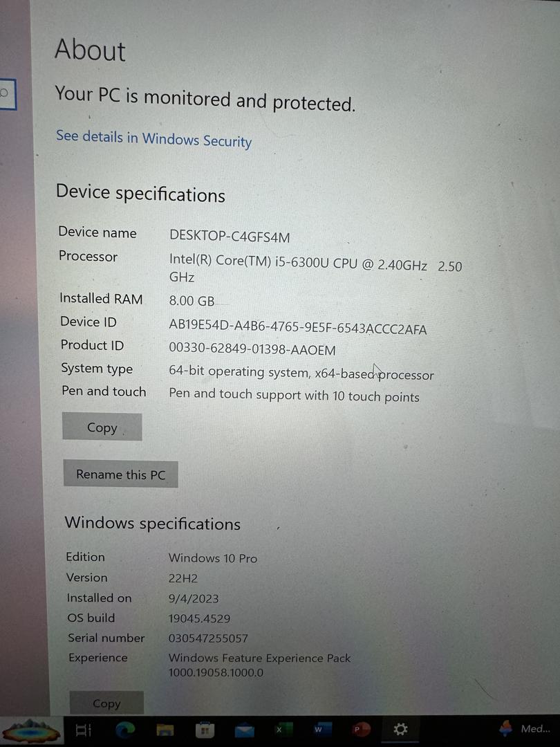Click the Device ID value text
The width and height of the screenshot is (560, 747).
click(x=298, y=327)
